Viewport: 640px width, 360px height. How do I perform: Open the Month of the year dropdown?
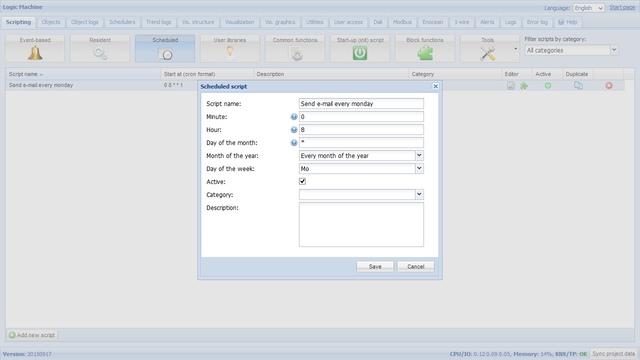coord(419,156)
